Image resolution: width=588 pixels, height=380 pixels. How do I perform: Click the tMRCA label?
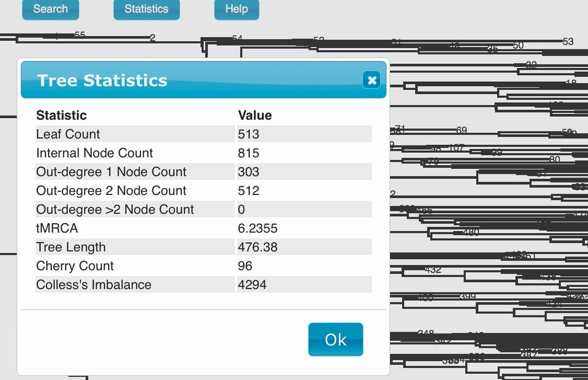57,228
